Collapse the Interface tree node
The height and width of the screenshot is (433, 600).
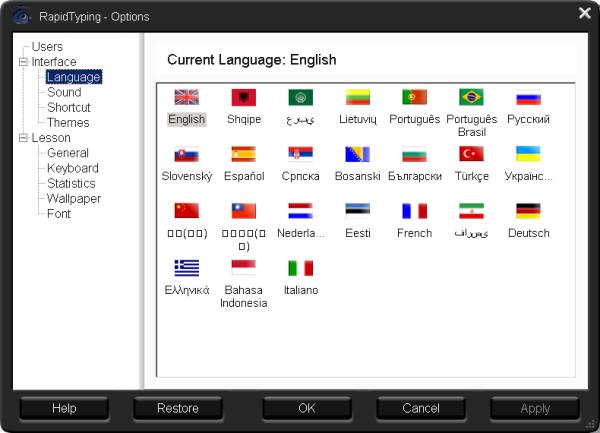pos(23,62)
